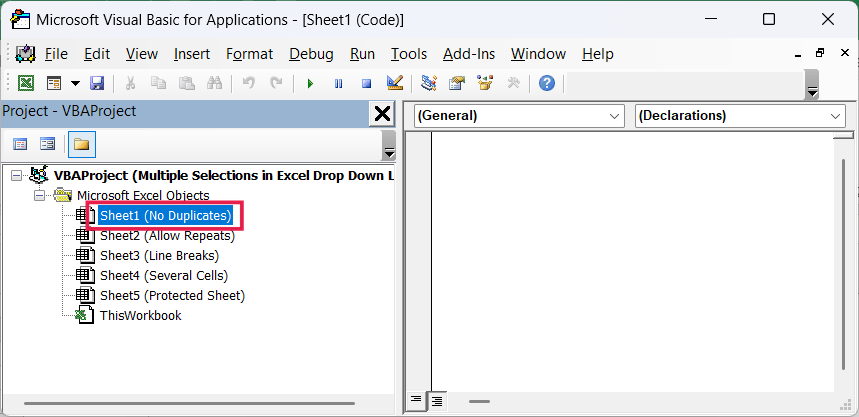Open Visual Basic Help question icon
The image size is (859, 417).
click(547, 83)
